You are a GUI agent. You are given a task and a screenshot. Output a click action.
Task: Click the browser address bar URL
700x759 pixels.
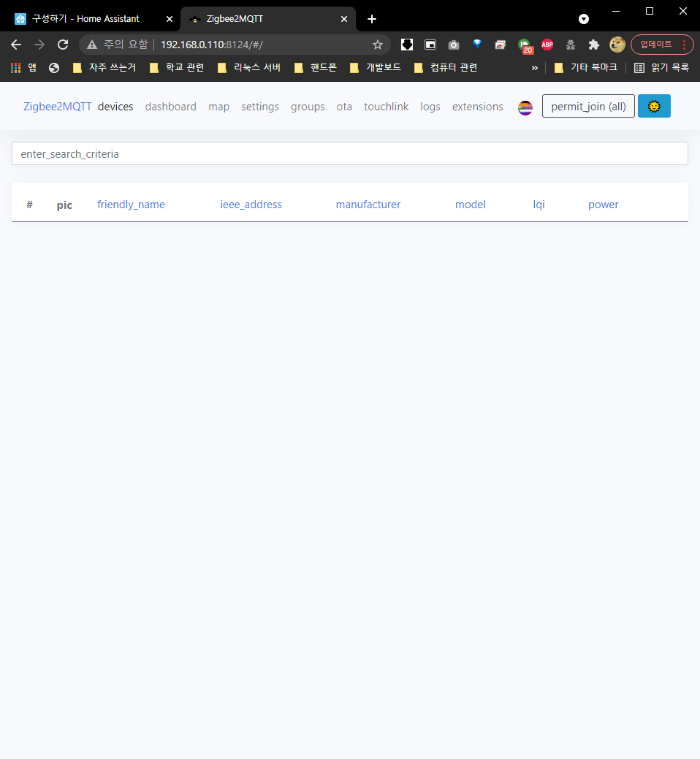click(x=212, y=45)
